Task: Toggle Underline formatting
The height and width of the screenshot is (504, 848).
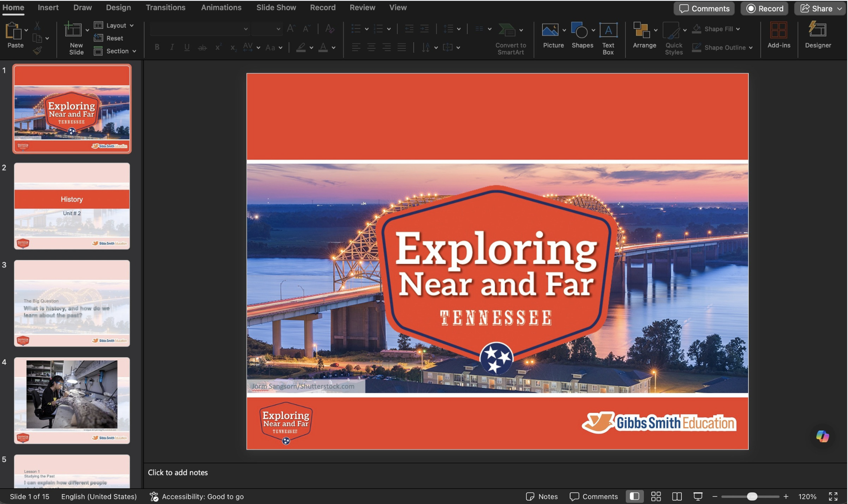Action: pos(187,47)
